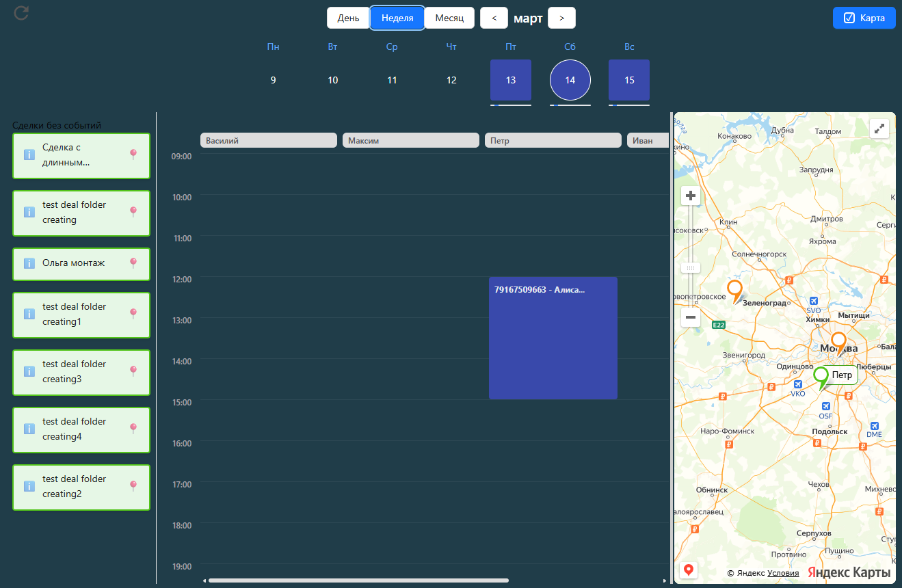Click orange marker near Зеленоград on map
Screen dimensions: 902x588
click(x=734, y=290)
